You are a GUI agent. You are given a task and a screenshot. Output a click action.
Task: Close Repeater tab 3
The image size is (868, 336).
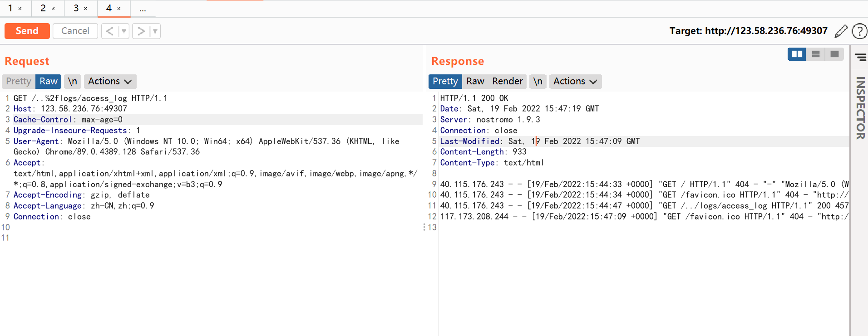pos(86,9)
